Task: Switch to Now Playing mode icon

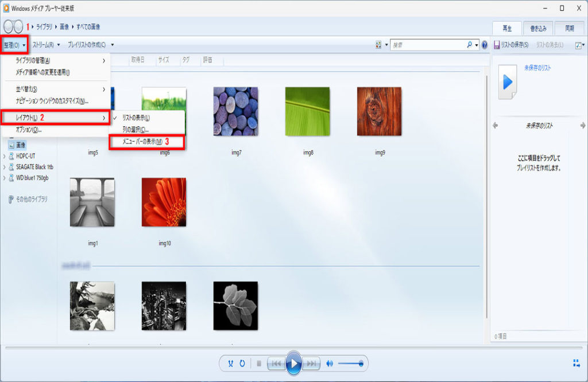Action: 576,362
